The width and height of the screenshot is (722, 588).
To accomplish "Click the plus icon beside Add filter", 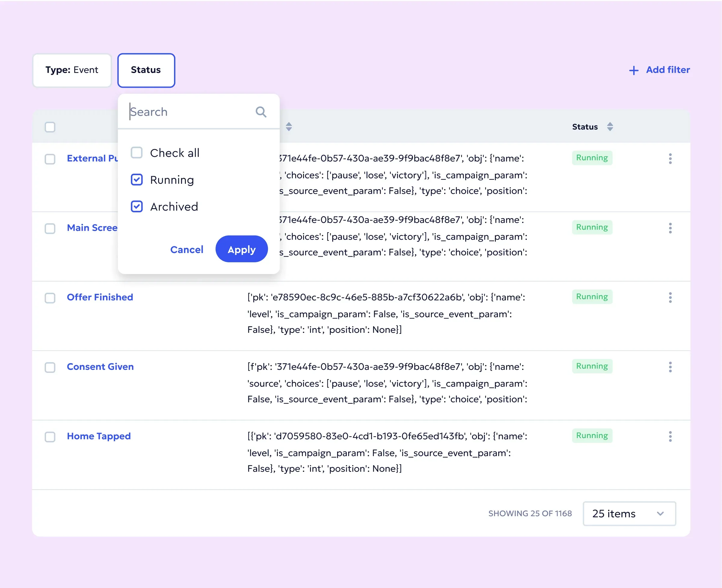I will click(x=634, y=70).
